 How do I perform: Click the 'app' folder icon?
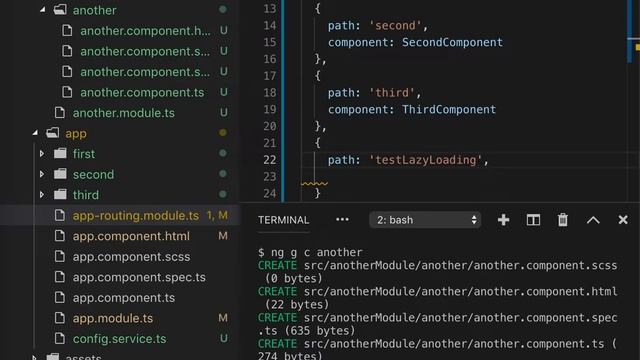[53, 133]
